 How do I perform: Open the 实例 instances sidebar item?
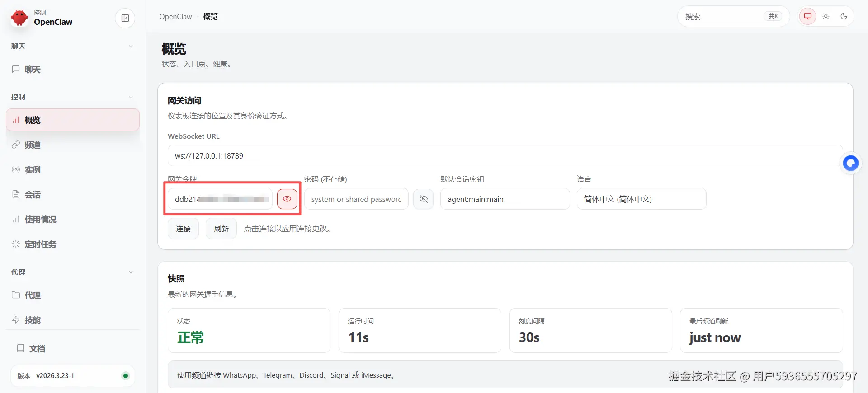[x=72, y=169]
